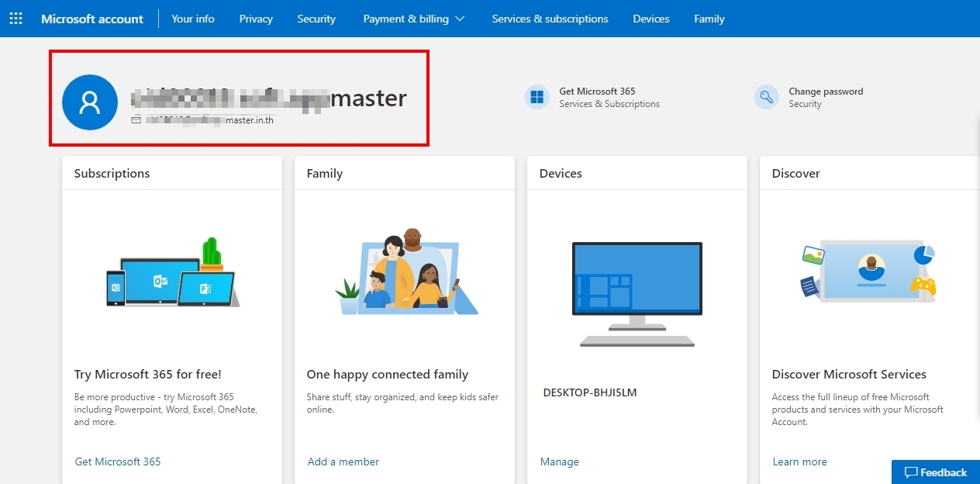Image resolution: width=980 pixels, height=484 pixels.
Task: Click the Add a member link
Action: 343,462
